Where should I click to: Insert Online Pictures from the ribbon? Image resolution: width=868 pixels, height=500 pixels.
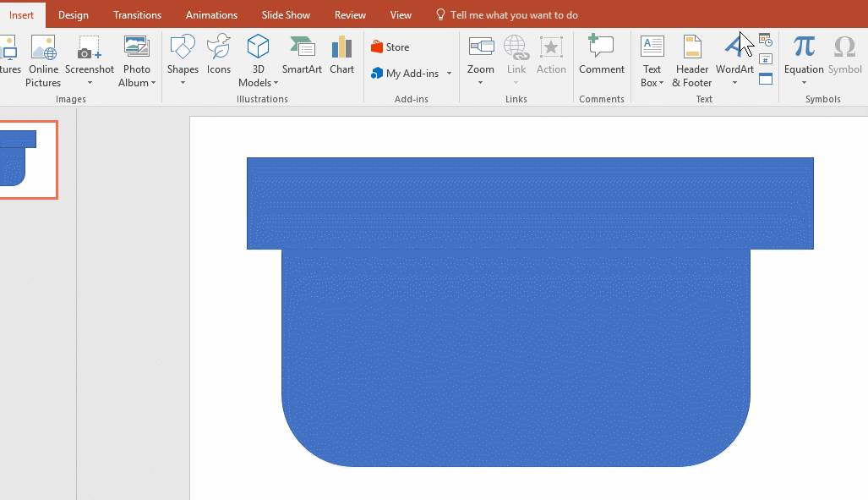[x=42, y=61]
